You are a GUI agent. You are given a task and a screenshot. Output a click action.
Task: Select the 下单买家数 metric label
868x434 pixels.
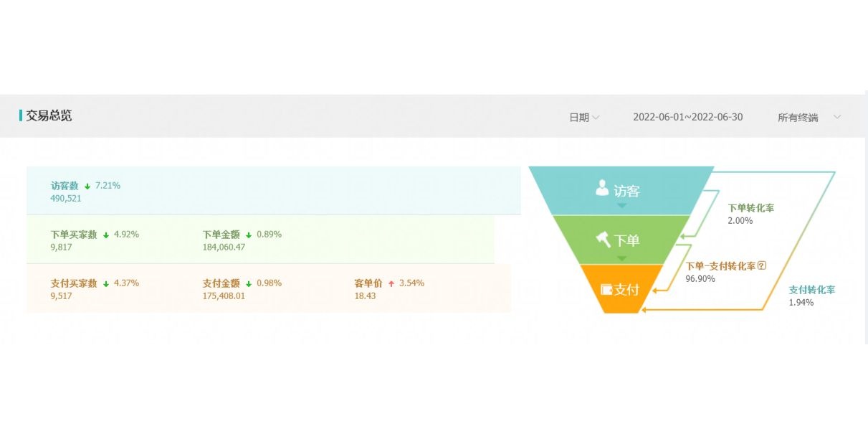74,235
